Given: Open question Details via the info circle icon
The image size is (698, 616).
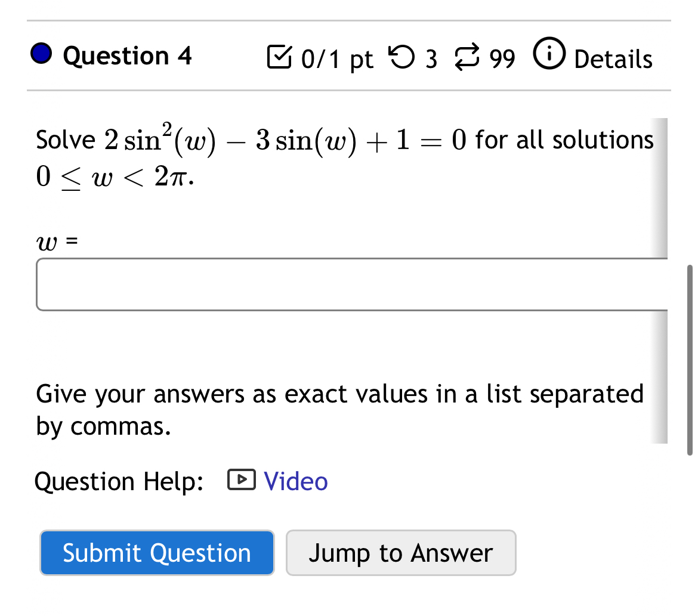Looking at the screenshot, I should click(549, 55).
